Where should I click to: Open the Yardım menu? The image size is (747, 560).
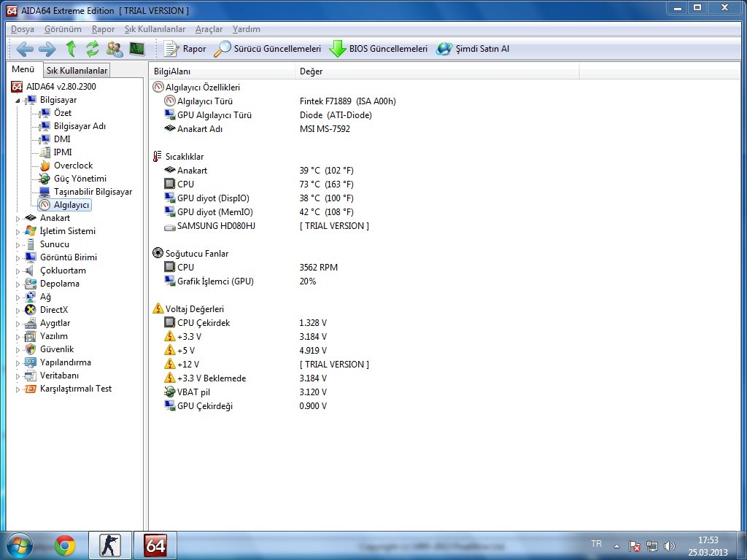tap(247, 29)
